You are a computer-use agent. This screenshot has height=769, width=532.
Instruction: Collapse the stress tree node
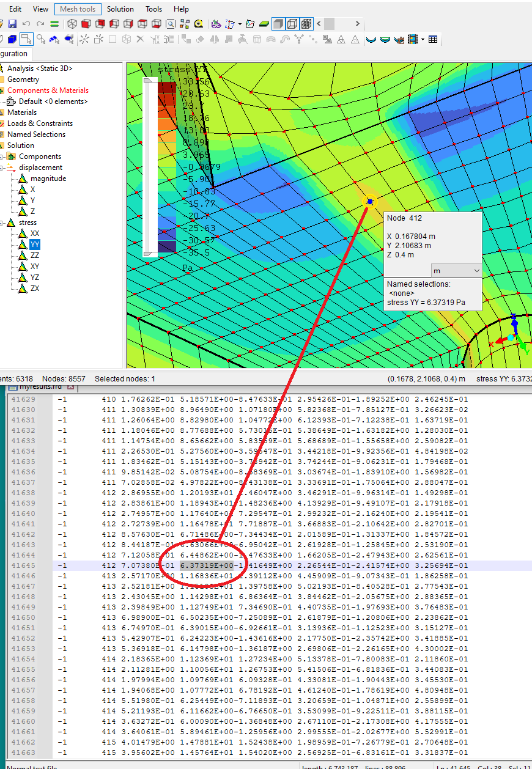(x=2, y=223)
